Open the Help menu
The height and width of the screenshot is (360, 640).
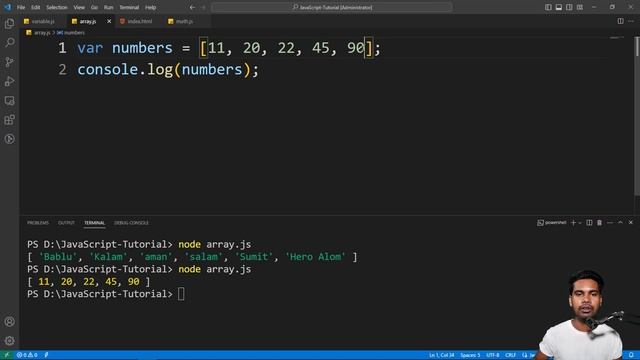point(151,7)
